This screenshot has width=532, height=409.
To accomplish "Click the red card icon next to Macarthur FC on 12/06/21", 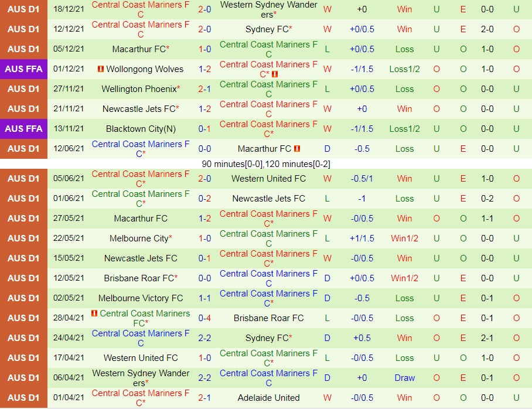I will 297,149.
